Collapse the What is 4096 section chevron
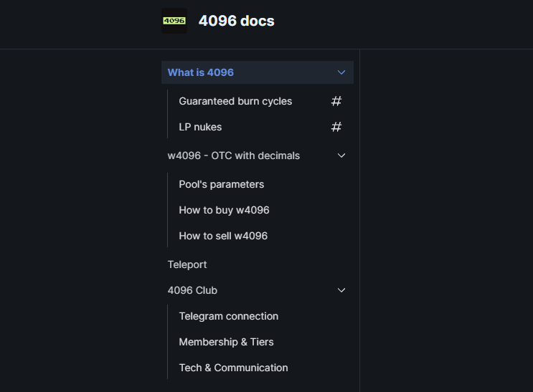The width and height of the screenshot is (533, 392). point(341,72)
